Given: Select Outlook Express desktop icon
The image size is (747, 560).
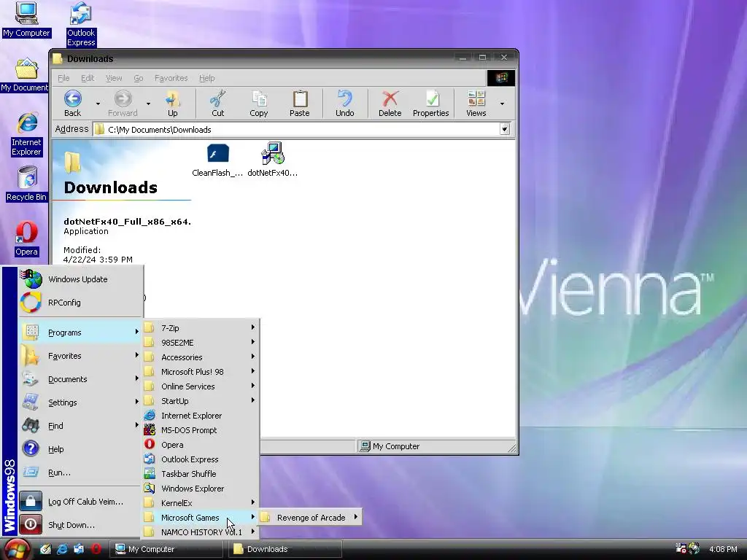Looking at the screenshot, I should (x=81, y=25).
